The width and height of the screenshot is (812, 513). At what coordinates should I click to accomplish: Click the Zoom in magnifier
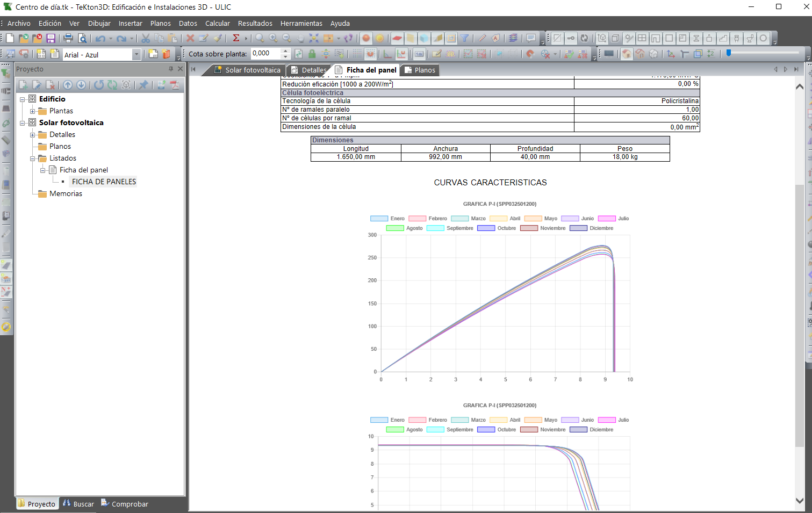pyautogui.click(x=274, y=38)
